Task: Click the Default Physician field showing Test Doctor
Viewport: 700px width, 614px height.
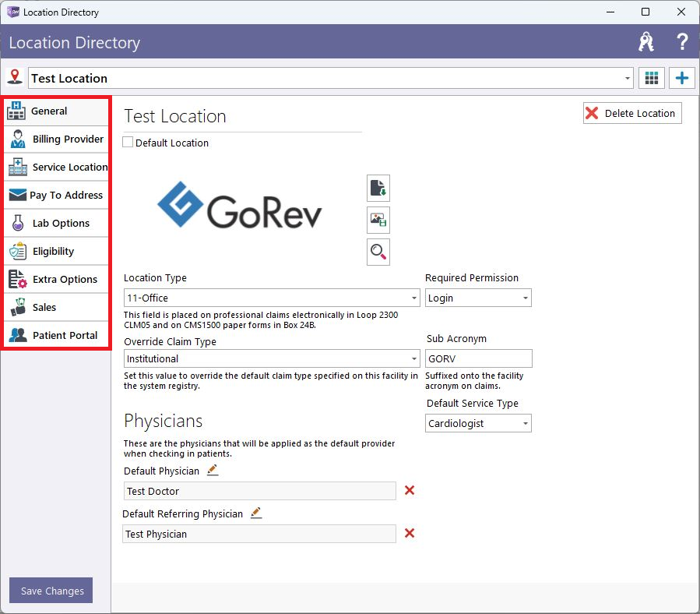Action: 259,491
